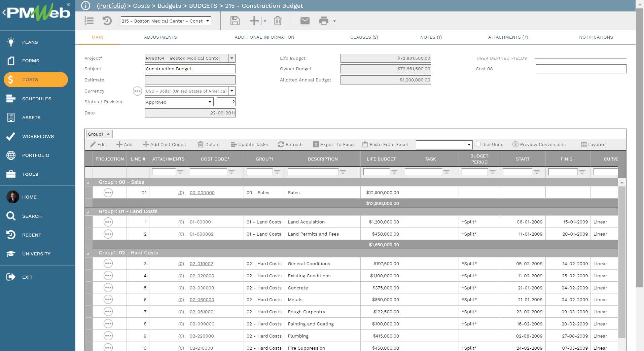Click the info icon beside the breadcrumb
Screen dimensions: 644x351
(86, 6)
